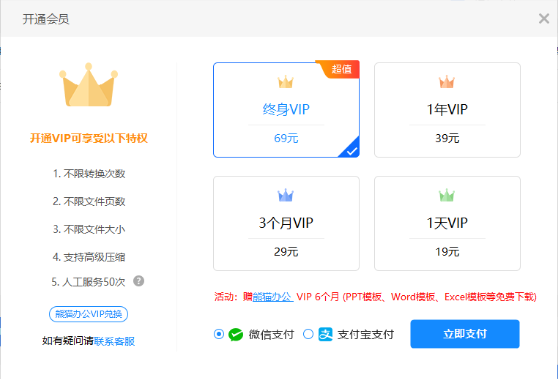The height and width of the screenshot is (379, 558).
Task: Pick the 3个月VIP 29元 plan card
Action: 286,223
